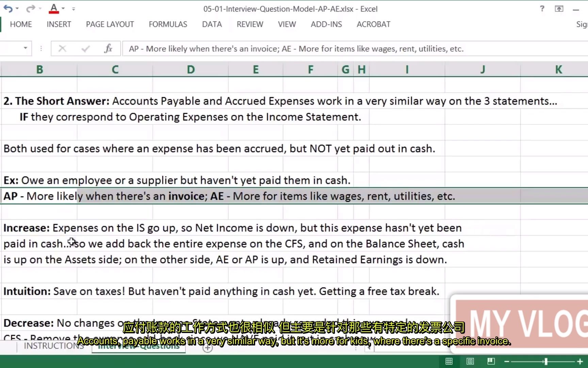Select column E header
The image size is (588, 368).
[x=256, y=70]
